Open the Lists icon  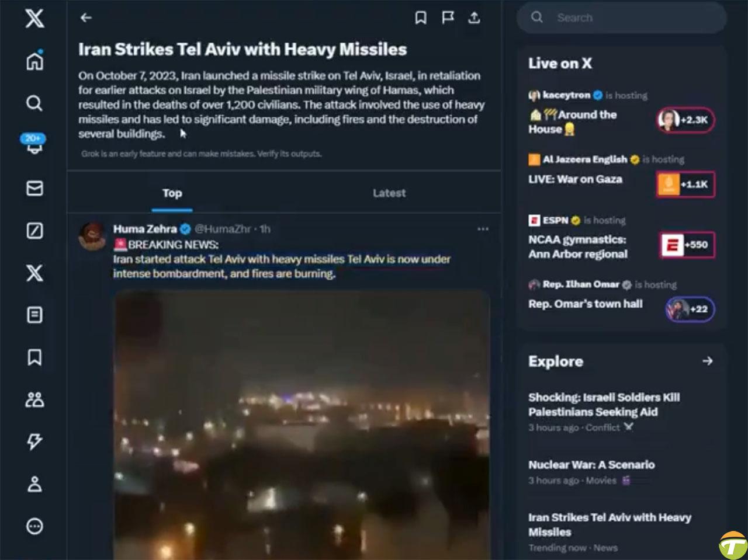[x=34, y=315]
